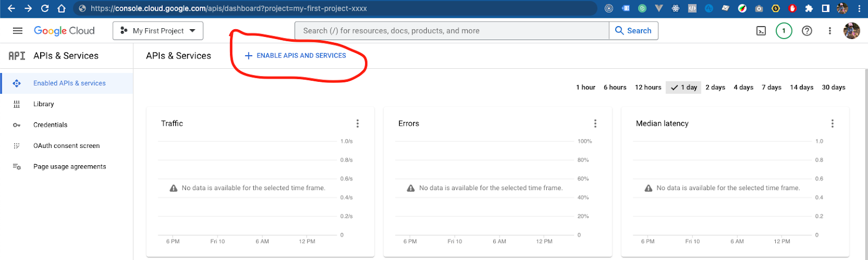The height and width of the screenshot is (260, 868).
Task: Select 12 hours time range
Action: 648,87
